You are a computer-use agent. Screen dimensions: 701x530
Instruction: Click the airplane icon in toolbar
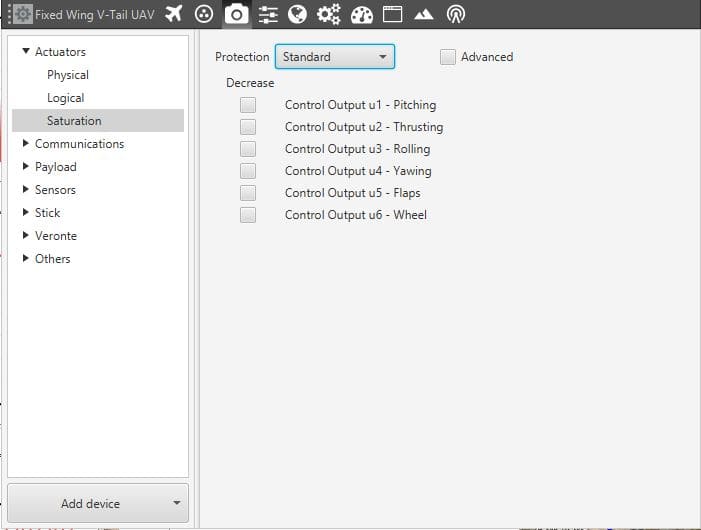[174, 14]
